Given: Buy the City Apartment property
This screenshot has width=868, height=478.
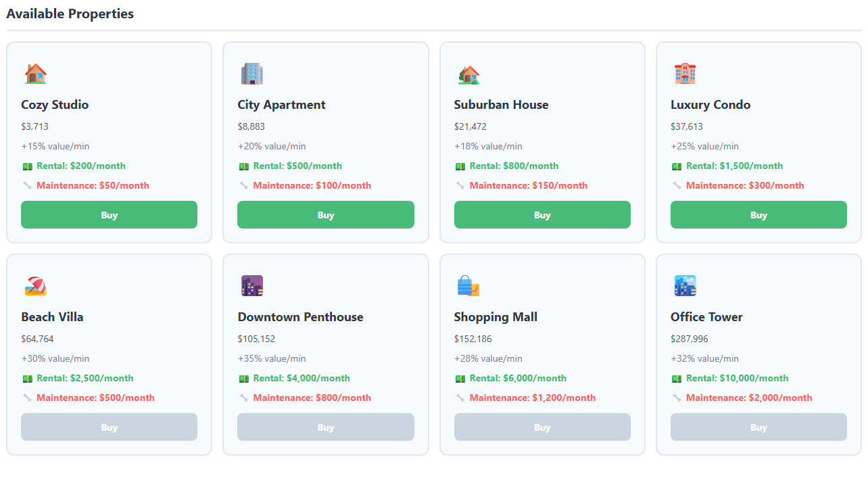Looking at the screenshot, I should [x=325, y=215].
